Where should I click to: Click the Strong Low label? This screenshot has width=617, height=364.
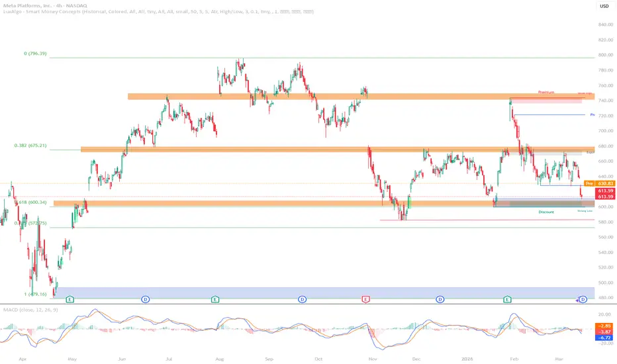[x=585, y=211]
